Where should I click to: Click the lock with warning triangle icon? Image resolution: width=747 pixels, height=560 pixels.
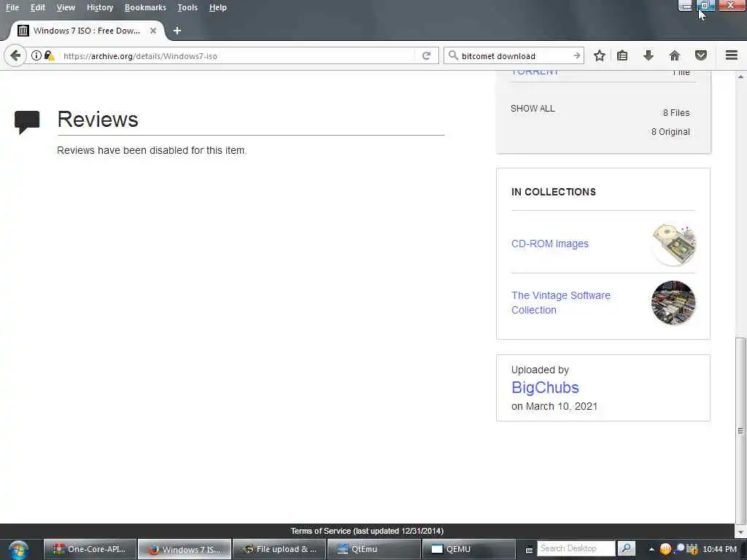[49, 55]
